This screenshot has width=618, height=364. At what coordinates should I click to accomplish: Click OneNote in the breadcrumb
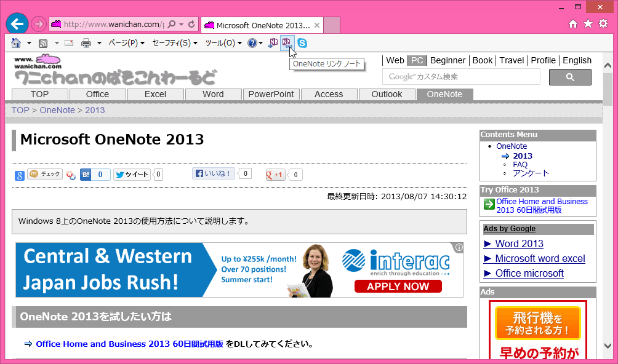57,110
